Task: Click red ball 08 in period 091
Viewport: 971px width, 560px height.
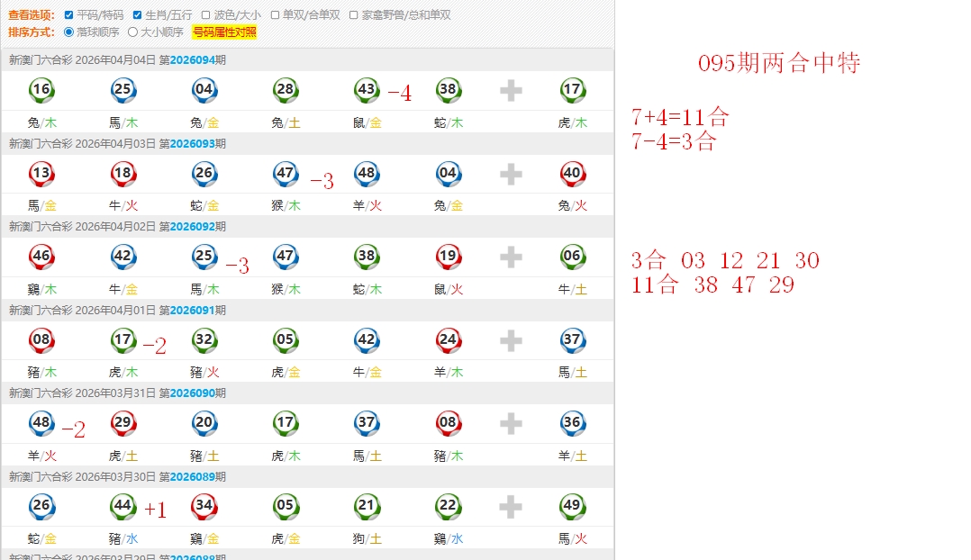Action: coord(41,340)
